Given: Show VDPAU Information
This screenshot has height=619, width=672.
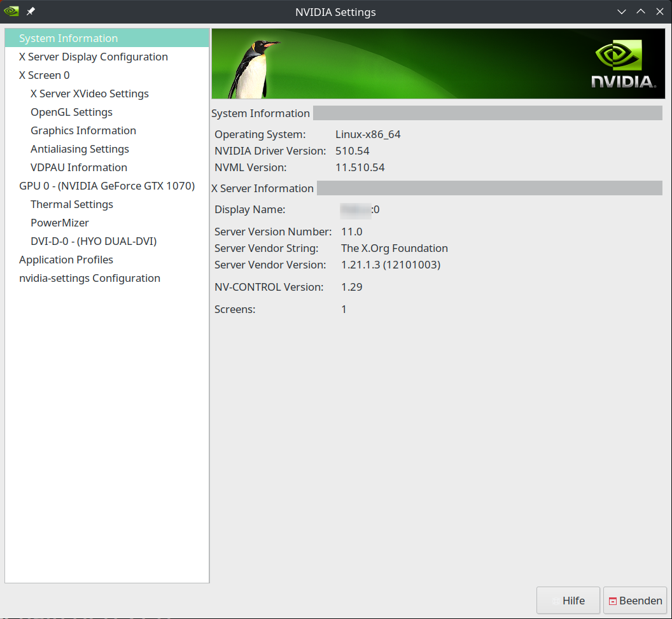Looking at the screenshot, I should click(78, 167).
